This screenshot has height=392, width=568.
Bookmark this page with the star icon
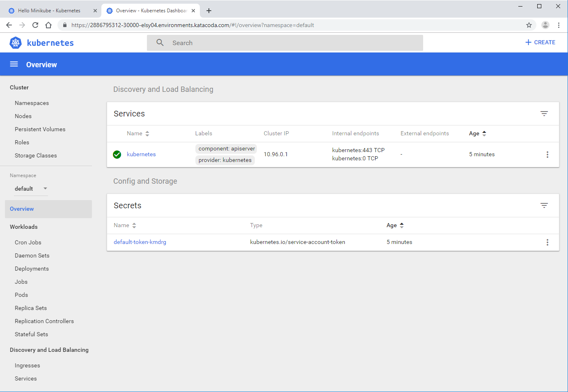pyautogui.click(x=529, y=25)
